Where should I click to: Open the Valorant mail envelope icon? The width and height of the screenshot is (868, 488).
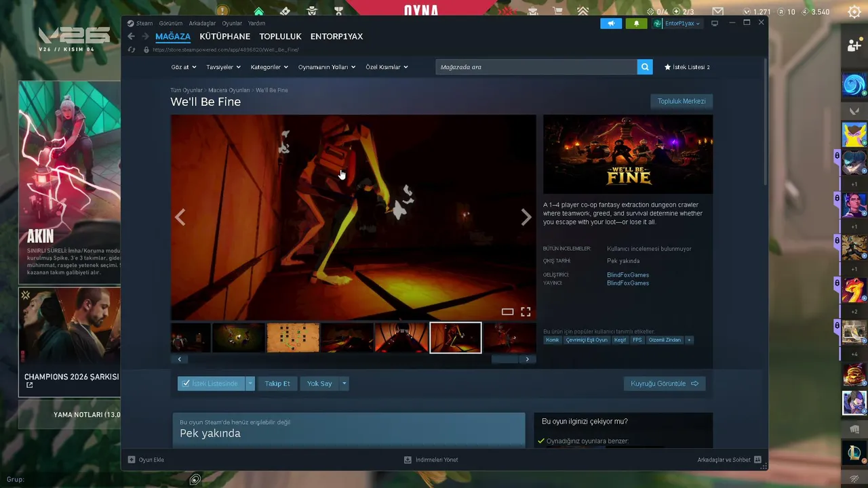pyautogui.click(x=717, y=12)
